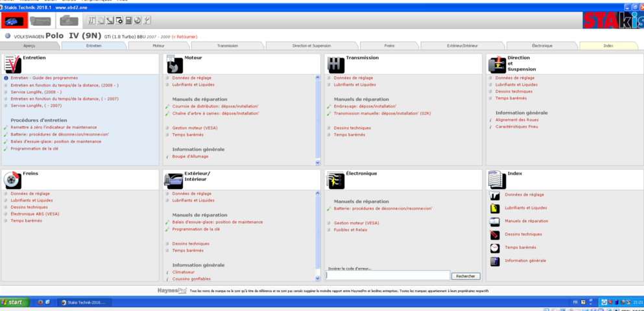Open Gestion moteur (VESA) in Électronique panel
The image size is (644, 311).
click(357, 223)
